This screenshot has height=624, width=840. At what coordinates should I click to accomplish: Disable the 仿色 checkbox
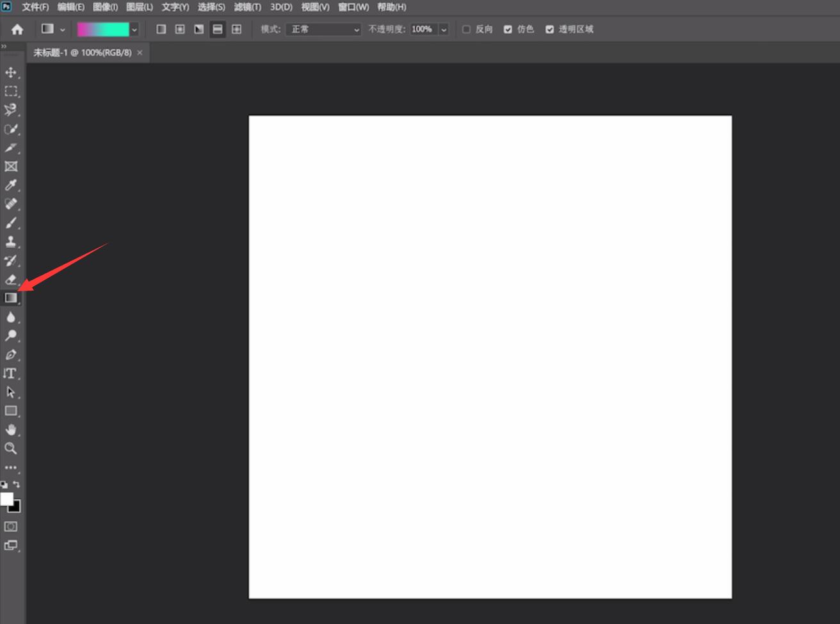tap(508, 29)
